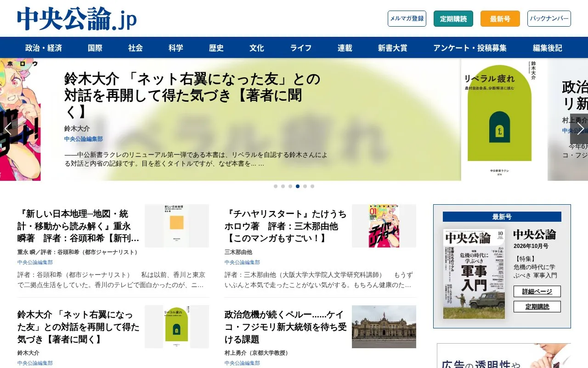Go to previous carousel slide arrow

pyautogui.click(x=8, y=129)
